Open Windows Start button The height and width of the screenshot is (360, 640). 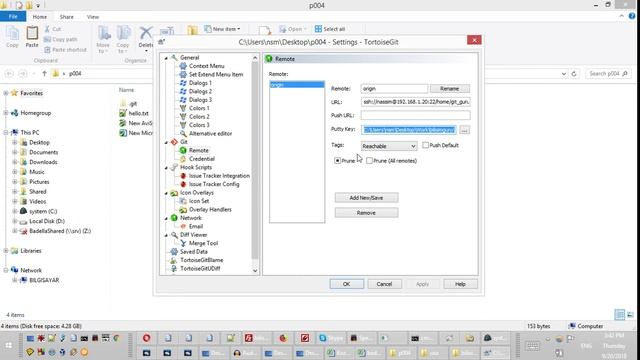point(8,345)
